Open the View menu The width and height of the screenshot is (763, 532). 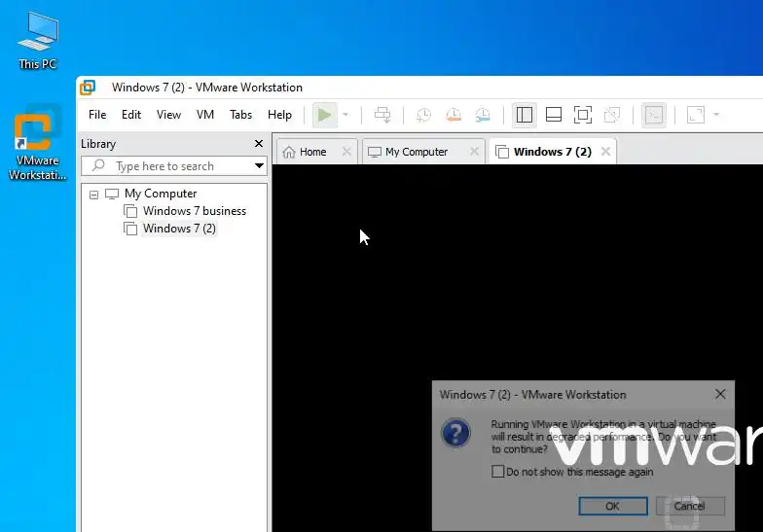pos(168,115)
